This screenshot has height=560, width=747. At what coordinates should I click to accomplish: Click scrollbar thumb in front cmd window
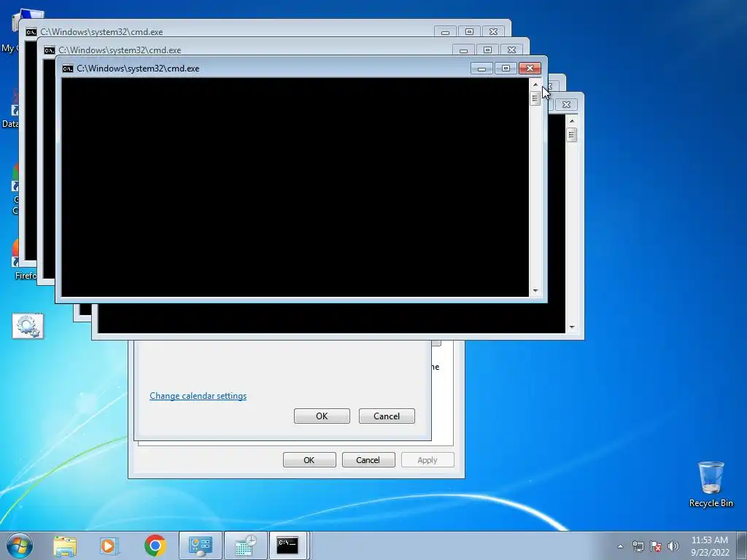pos(535,98)
